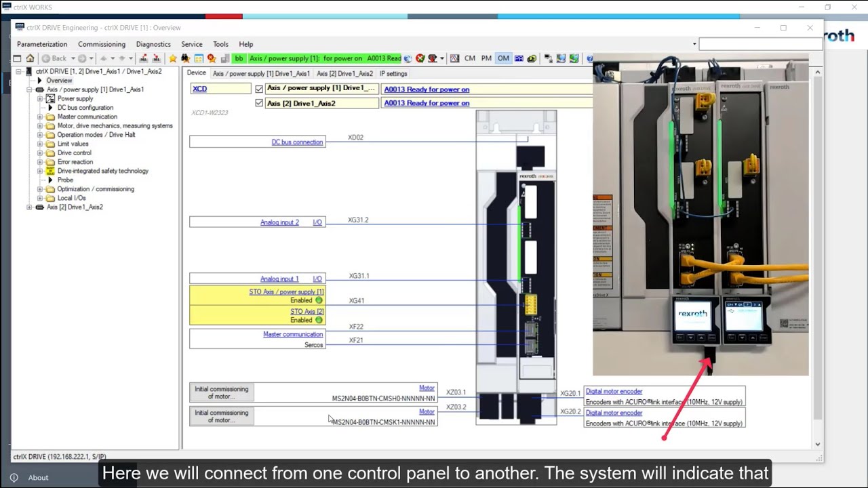Click the green STO Axis / power supply LED
The image size is (868, 488).
click(319, 300)
